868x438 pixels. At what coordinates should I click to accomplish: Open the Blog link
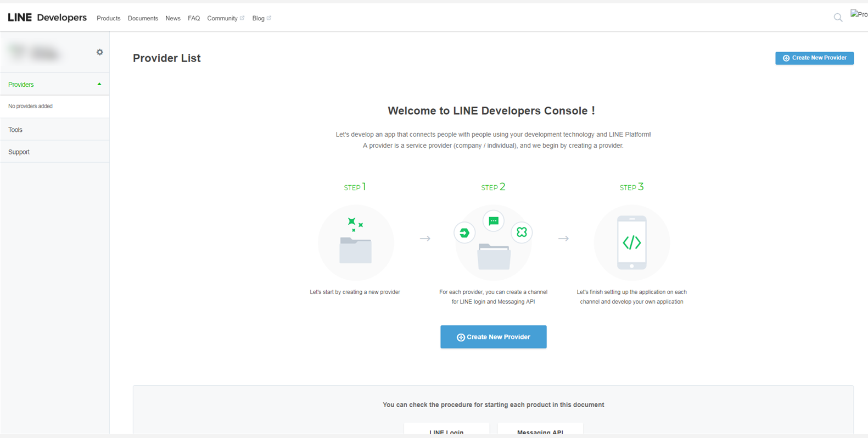coord(258,18)
